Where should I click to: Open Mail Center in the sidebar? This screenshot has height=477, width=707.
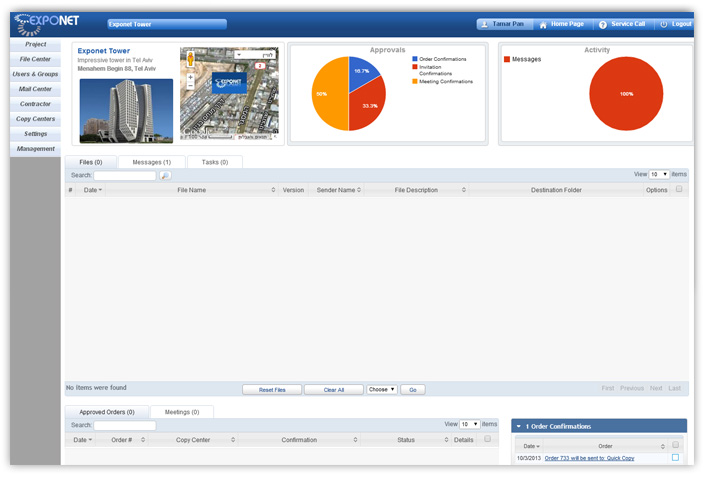click(x=35, y=89)
